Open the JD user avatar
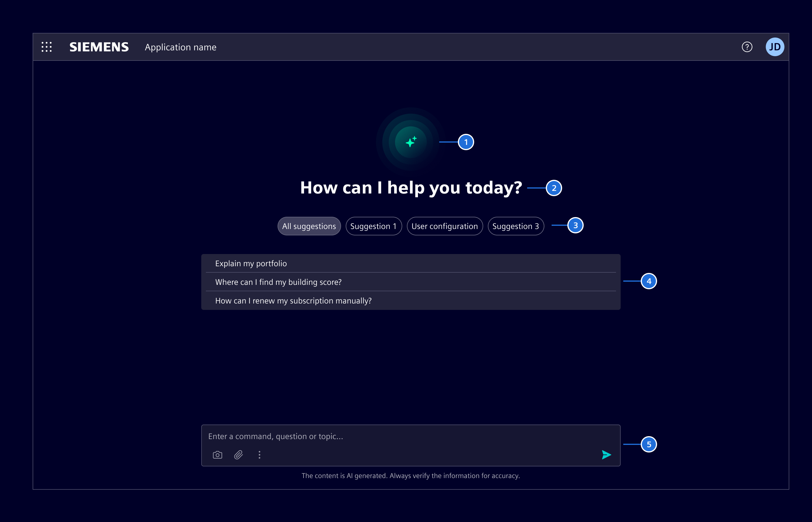812x522 pixels. click(x=775, y=47)
